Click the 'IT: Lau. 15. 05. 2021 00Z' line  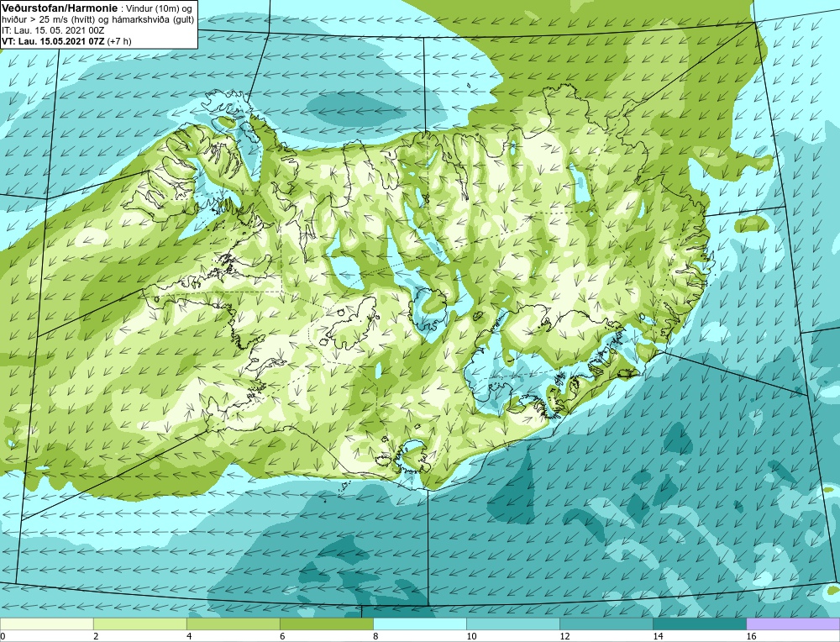[x=53, y=30]
